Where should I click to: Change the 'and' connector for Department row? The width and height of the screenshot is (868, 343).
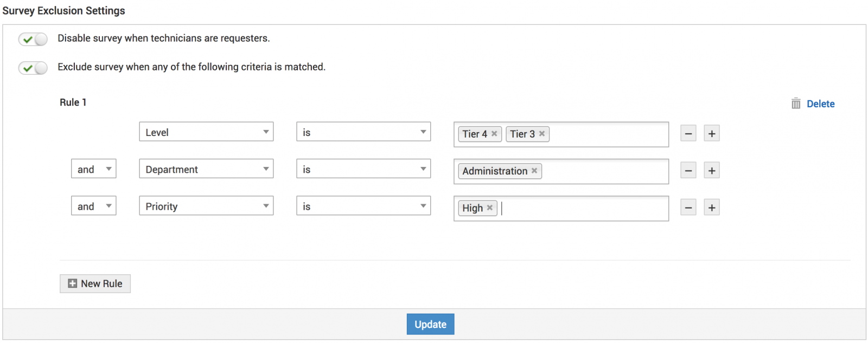point(94,169)
